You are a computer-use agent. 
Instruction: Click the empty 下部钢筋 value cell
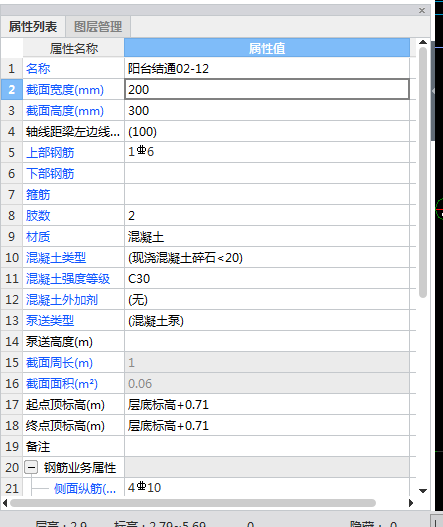tap(267, 173)
